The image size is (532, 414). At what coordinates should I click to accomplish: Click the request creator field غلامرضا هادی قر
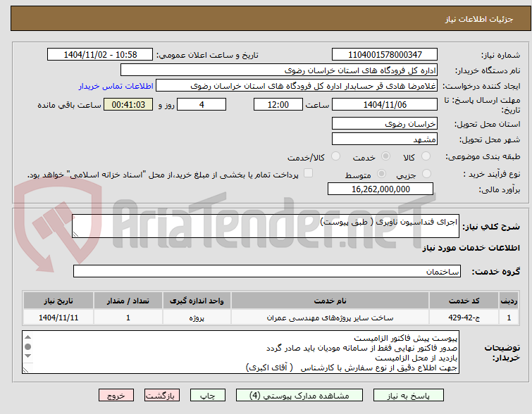pyautogui.click(x=297, y=86)
